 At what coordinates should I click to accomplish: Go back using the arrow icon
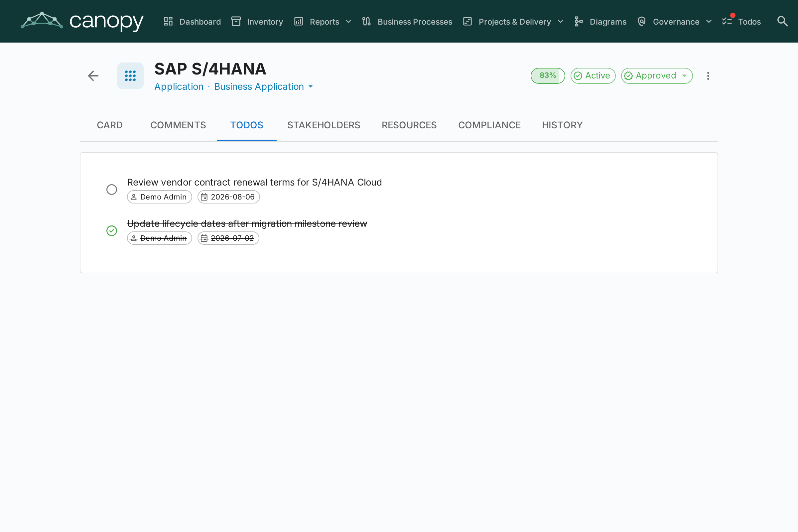point(93,76)
